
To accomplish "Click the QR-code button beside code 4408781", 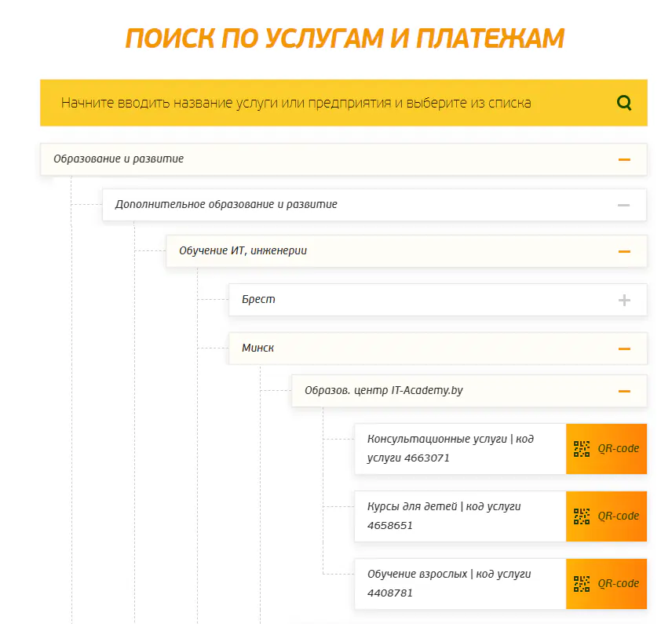I will (606, 584).
